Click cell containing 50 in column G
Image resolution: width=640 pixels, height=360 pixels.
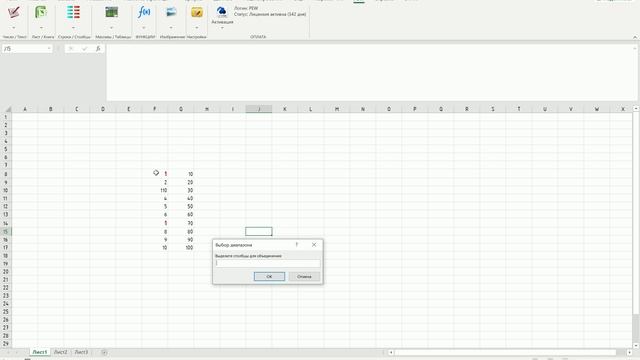pos(181,207)
